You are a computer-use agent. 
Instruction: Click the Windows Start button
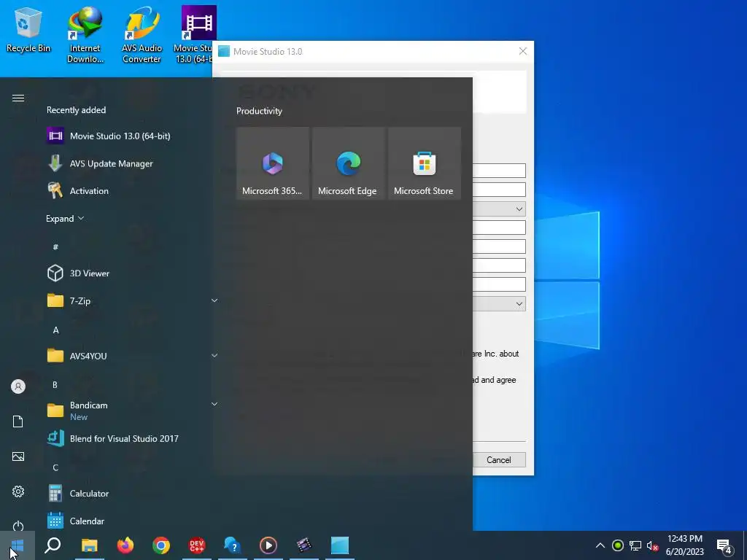point(18,545)
